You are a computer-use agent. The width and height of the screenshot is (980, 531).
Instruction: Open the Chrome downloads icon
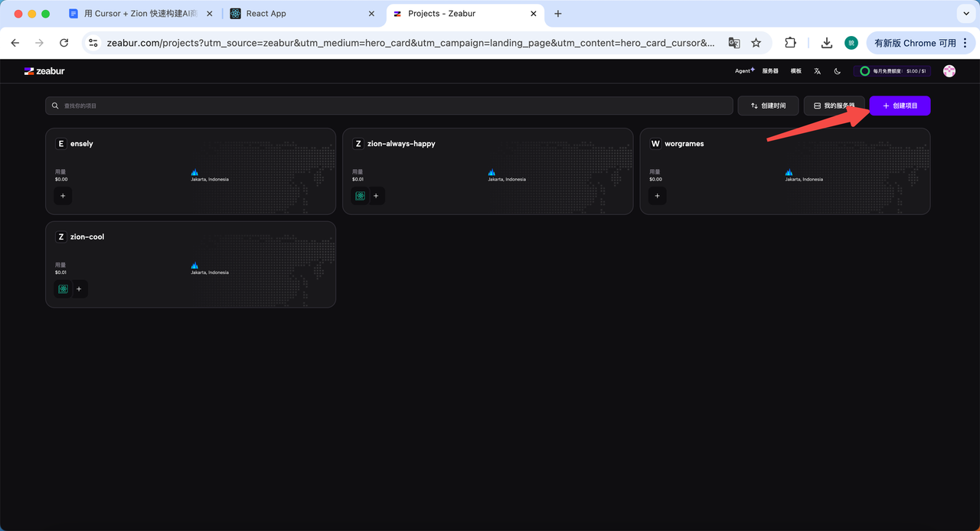(x=827, y=43)
